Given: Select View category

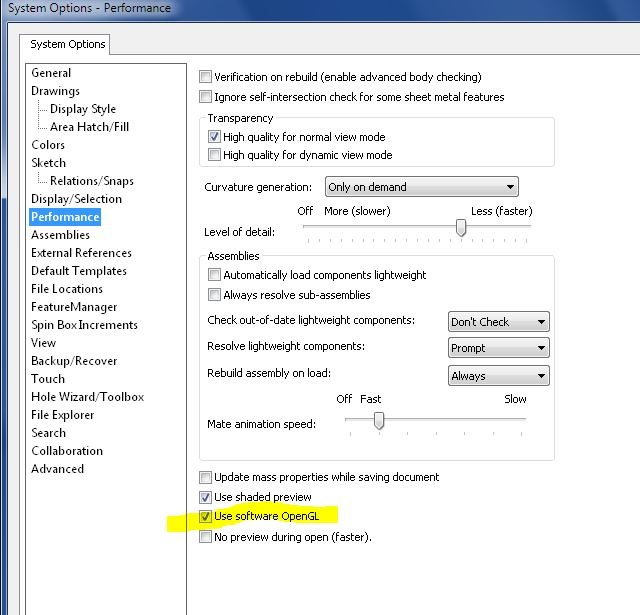Looking at the screenshot, I should pyautogui.click(x=44, y=343).
